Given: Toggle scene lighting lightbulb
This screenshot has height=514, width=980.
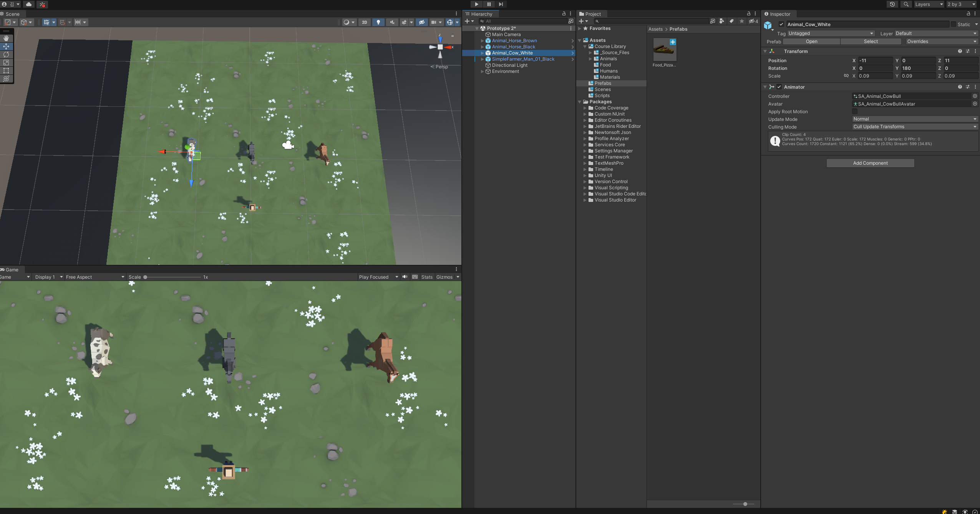Looking at the screenshot, I should [x=378, y=22].
